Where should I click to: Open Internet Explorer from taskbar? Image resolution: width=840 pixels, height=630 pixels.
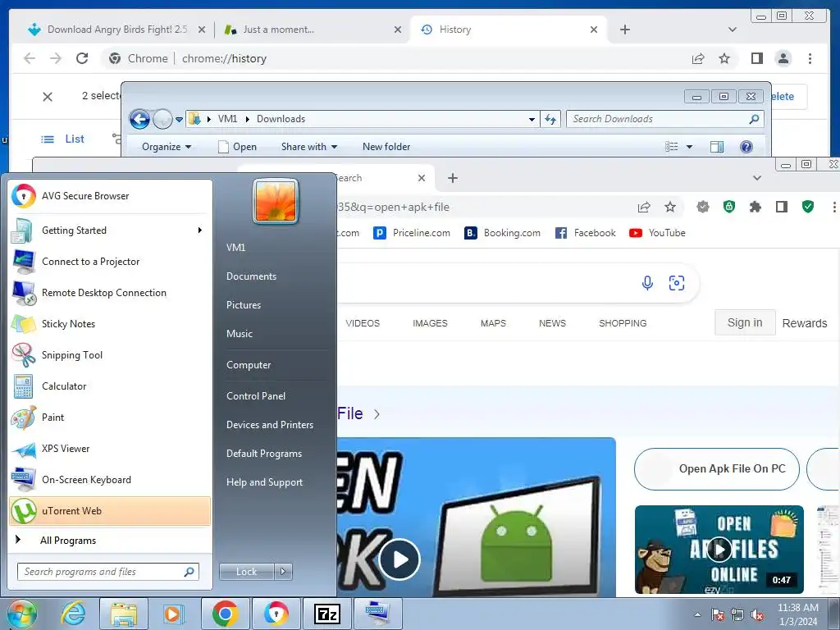73,614
